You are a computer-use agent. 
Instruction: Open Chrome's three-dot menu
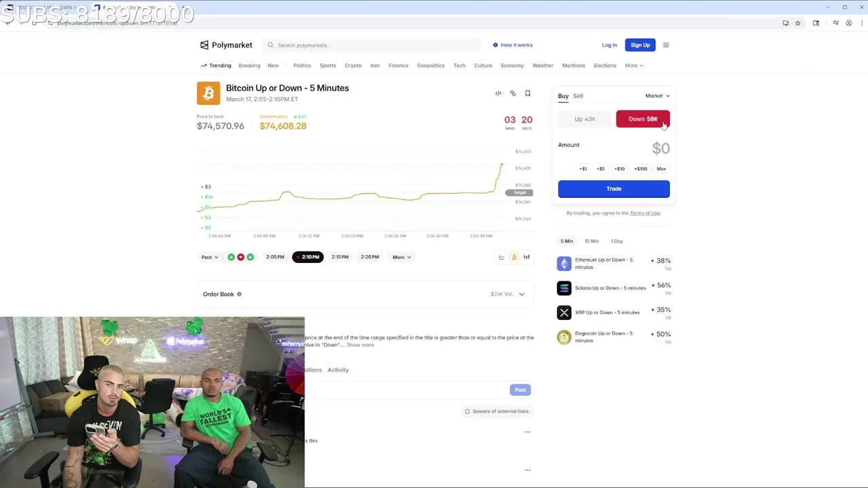point(861,23)
